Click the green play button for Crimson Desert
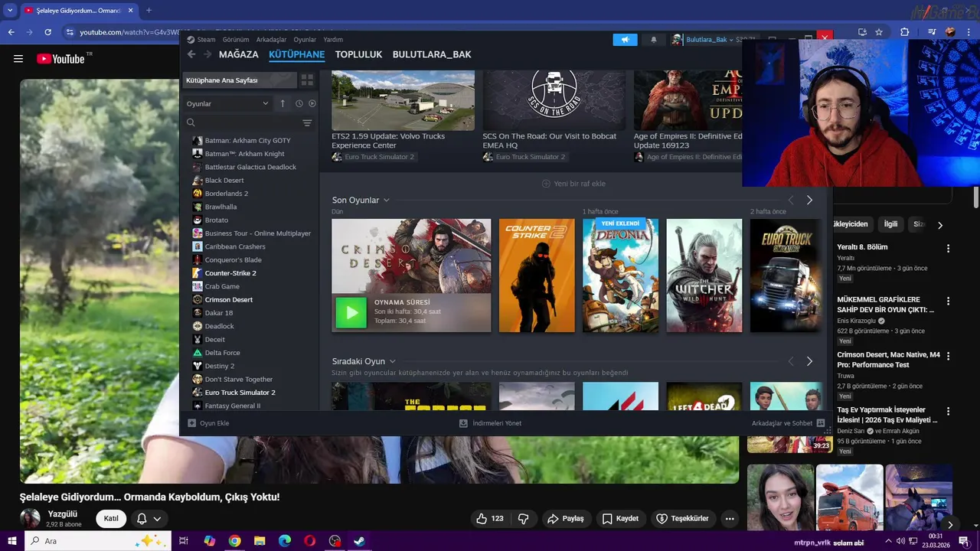Screen dimensions: 980x551 (351, 312)
